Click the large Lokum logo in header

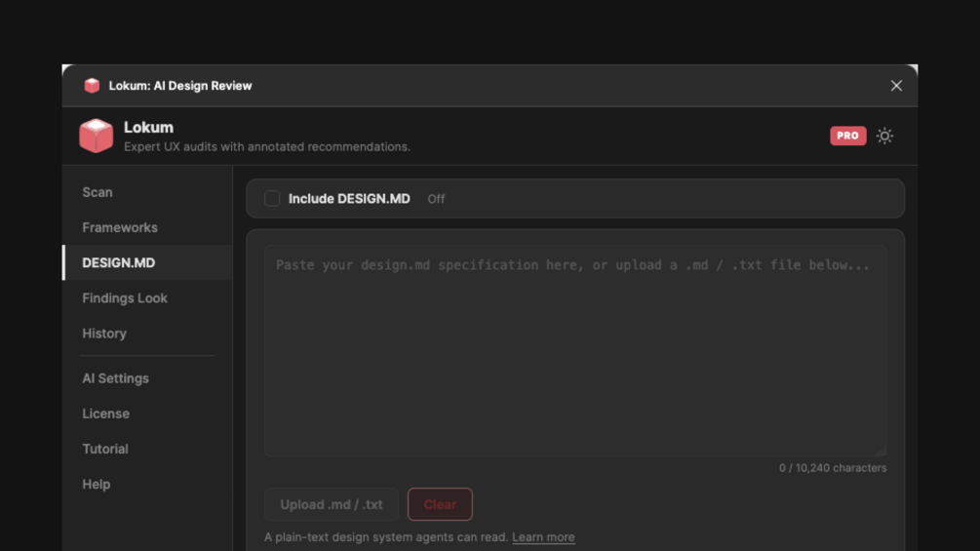[97, 136]
